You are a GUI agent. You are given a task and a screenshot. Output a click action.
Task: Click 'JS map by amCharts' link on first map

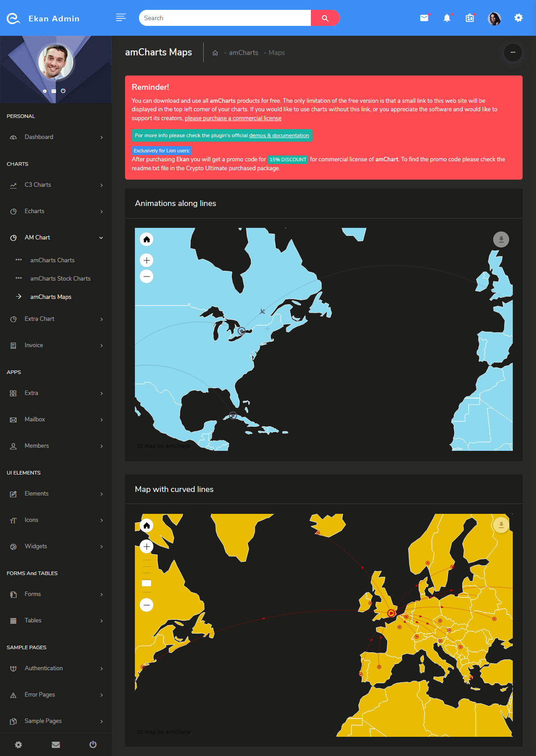(x=164, y=446)
